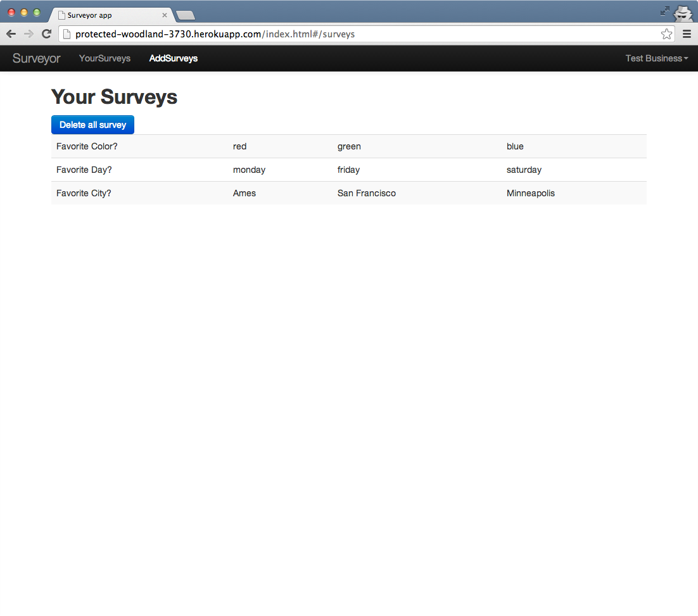698x616 pixels.
Task: Click the Favorite City? cell
Action: (139, 193)
